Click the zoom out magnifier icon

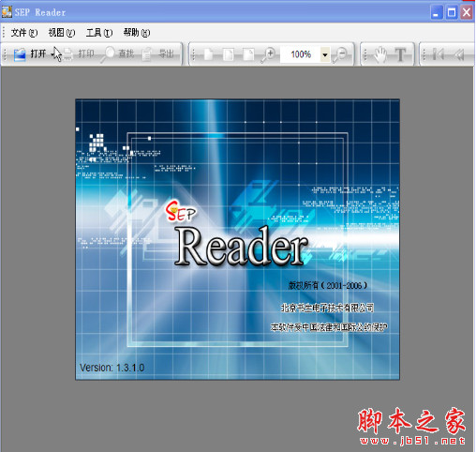[x=340, y=54]
